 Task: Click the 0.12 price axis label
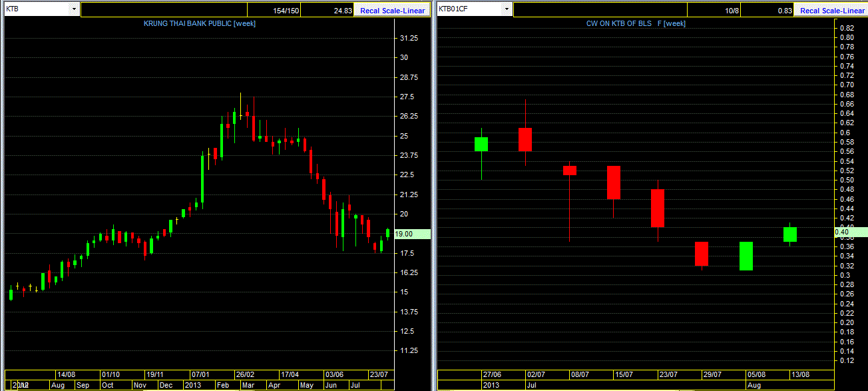coord(847,360)
